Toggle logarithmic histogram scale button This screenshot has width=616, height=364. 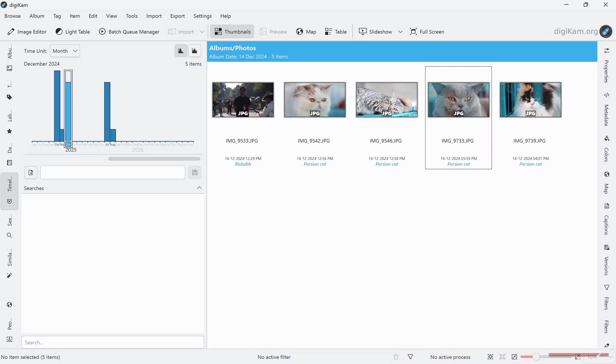(194, 51)
